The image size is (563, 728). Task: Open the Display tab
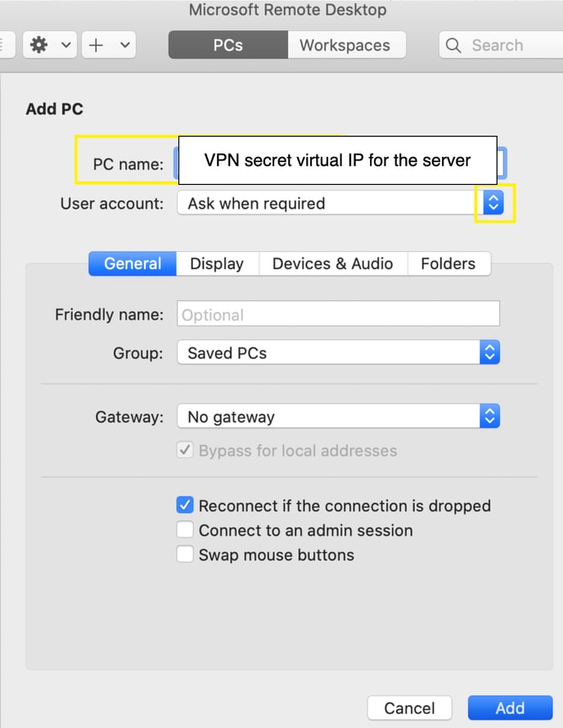coord(217,263)
